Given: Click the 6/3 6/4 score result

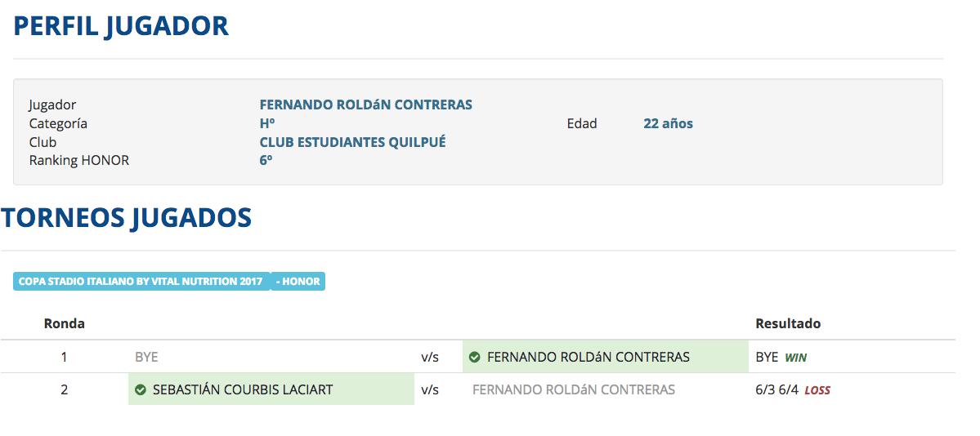Looking at the screenshot, I should coord(776,389).
